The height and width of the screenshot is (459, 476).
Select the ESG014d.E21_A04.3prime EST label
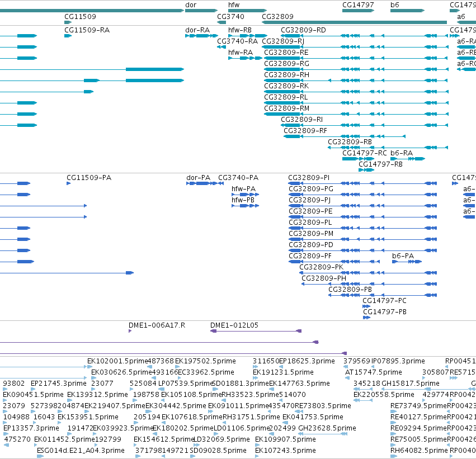pos(81,451)
